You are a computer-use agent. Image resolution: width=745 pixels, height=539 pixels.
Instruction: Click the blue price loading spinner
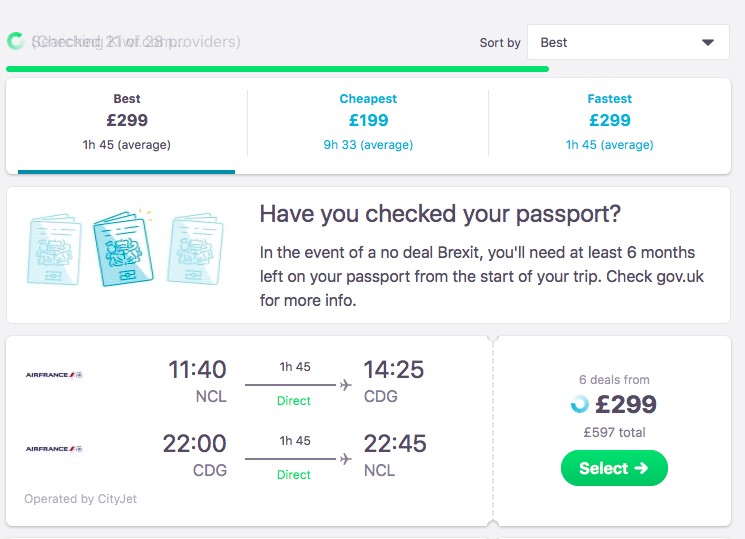(x=580, y=404)
